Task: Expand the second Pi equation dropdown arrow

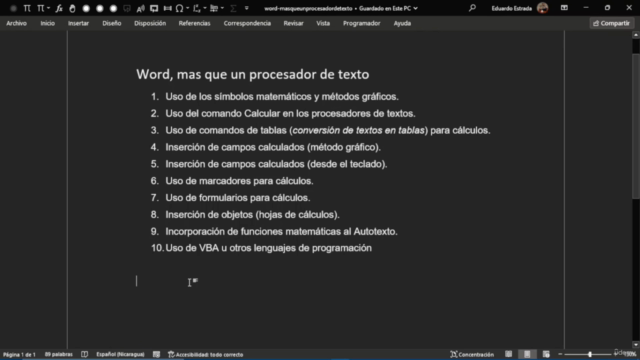Action: coord(48,8)
